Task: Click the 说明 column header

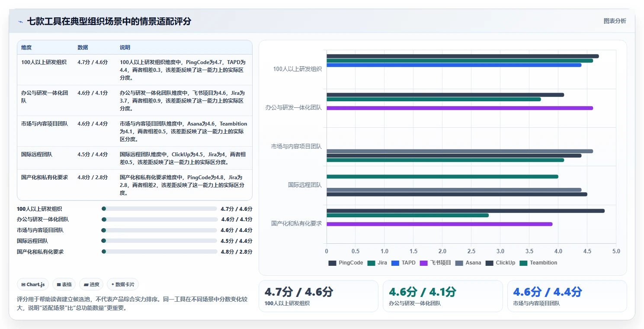Action: click(x=125, y=48)
